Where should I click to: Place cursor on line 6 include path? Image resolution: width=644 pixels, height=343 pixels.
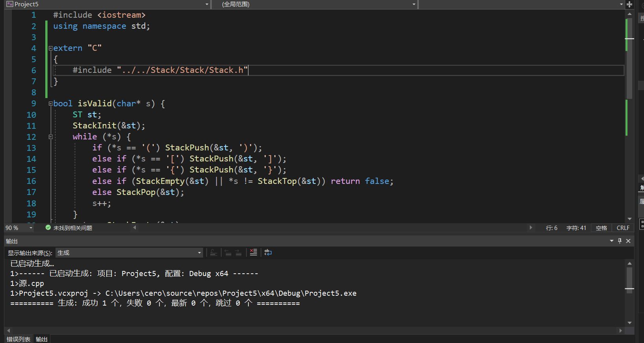point(182,70)
